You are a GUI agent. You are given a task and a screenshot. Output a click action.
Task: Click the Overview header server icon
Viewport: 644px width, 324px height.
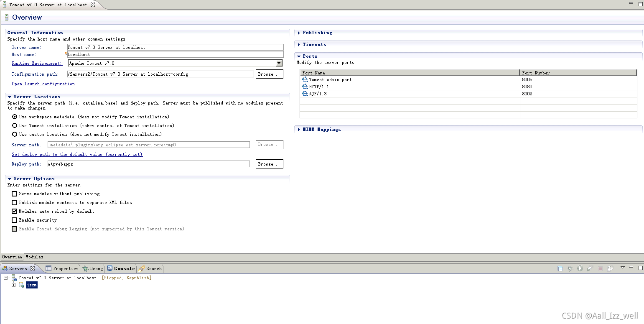point(7,17)
